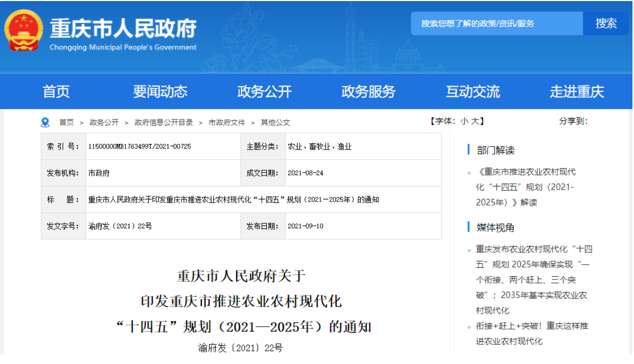634x364 pixels.
Task: Open the 首页 navigation menu
Action: [56, 92]
